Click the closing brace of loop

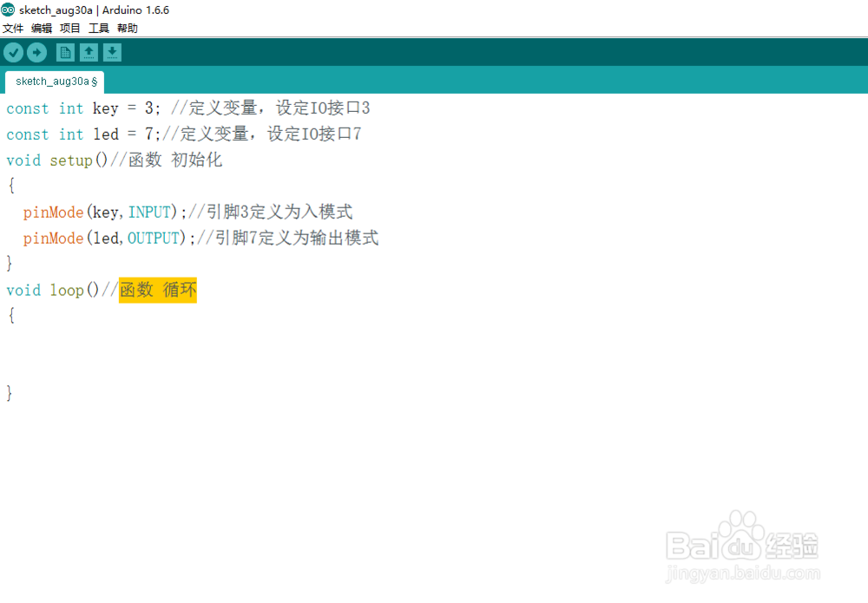[x=9, y=392]
